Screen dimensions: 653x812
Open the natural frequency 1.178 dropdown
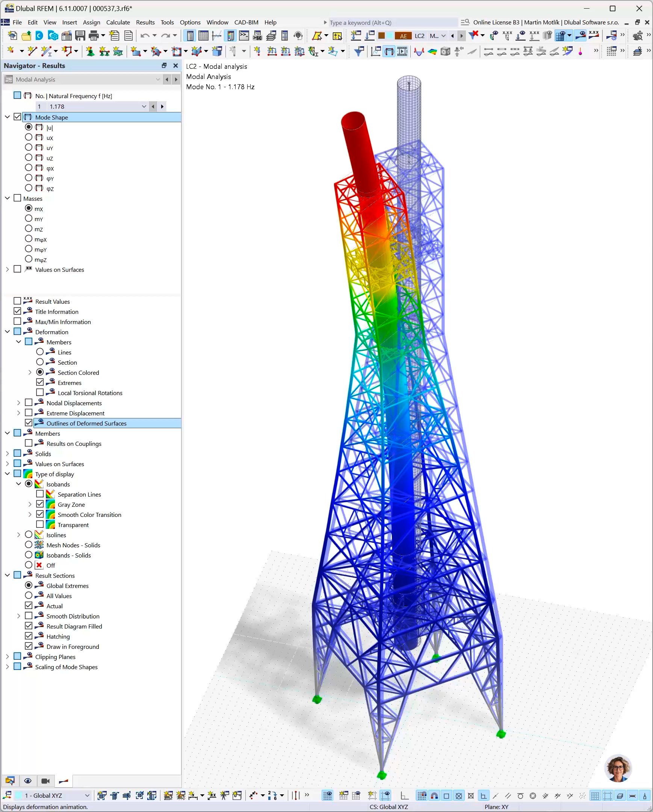(144, 107)
